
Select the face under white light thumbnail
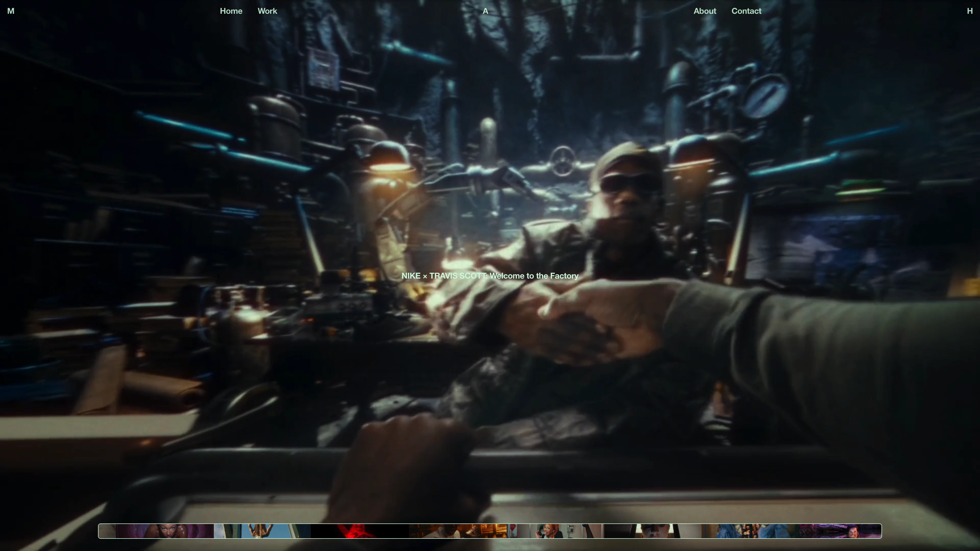pos(653,531)
